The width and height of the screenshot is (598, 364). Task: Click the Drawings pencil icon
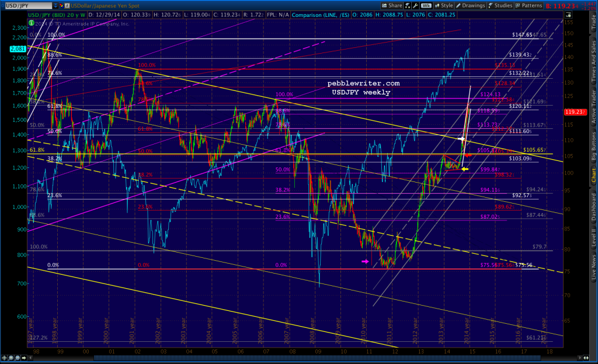click(458, 4)
